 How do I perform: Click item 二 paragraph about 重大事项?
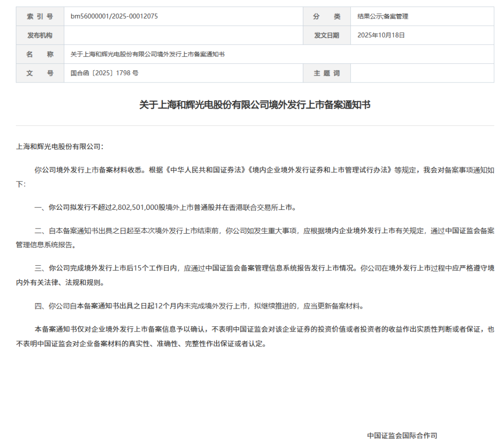[255, 238]
